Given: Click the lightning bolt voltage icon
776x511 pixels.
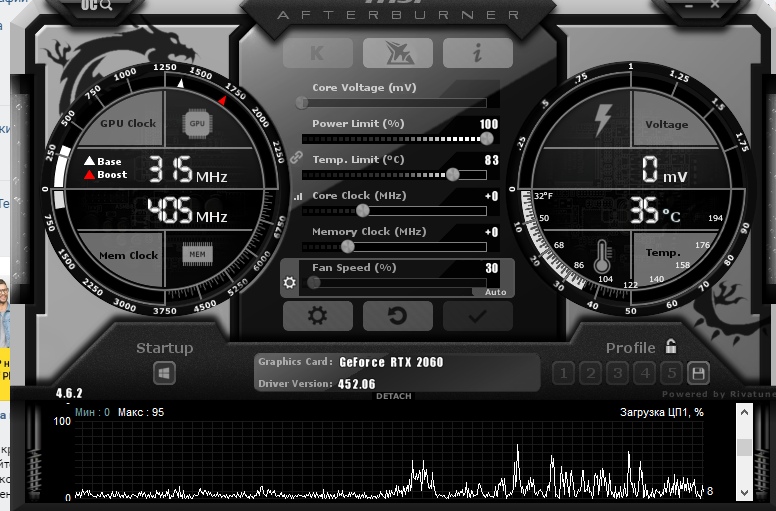Looking at the screenshot, I should click(602, 119).
